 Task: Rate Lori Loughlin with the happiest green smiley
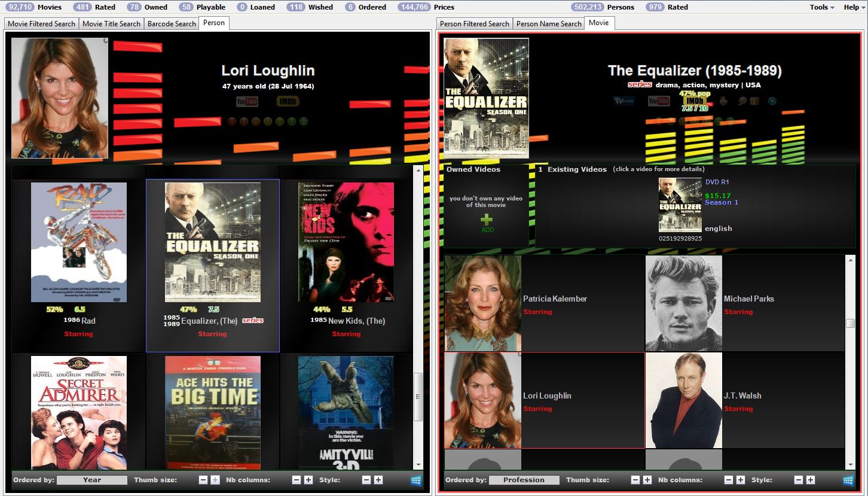(x=304, y=121)
